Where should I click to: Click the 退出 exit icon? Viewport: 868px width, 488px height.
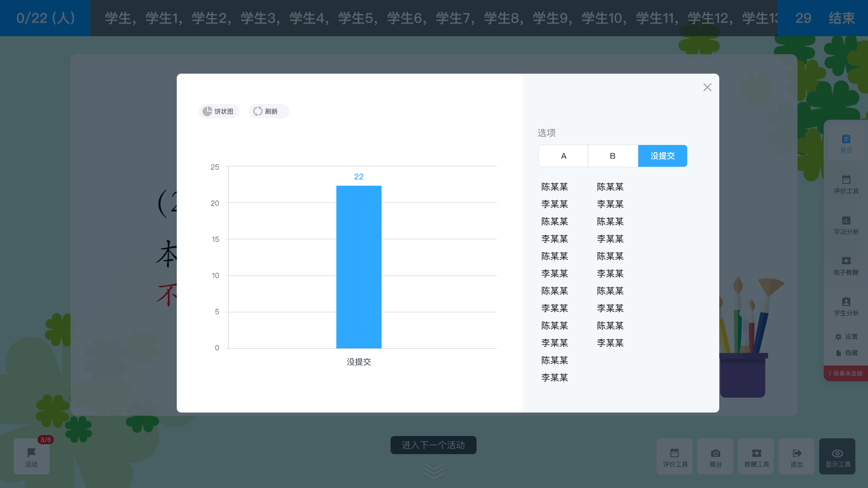pyautogui.click(x=796, y=456)
